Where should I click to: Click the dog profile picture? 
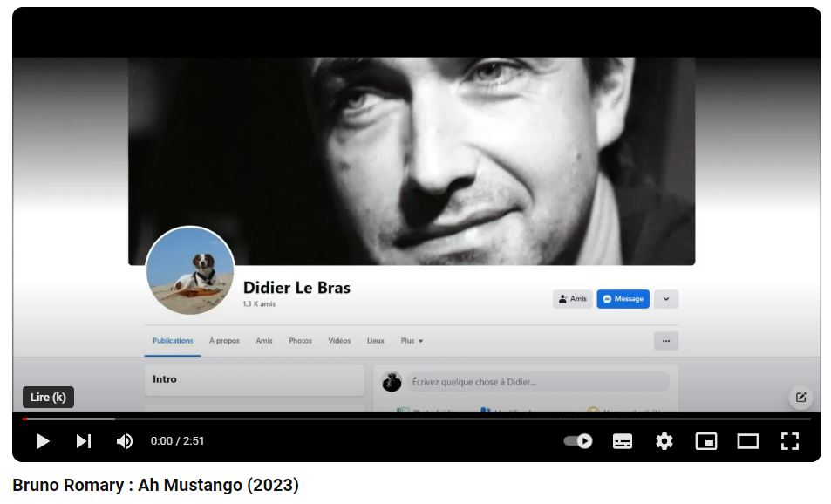pos(190,270)
